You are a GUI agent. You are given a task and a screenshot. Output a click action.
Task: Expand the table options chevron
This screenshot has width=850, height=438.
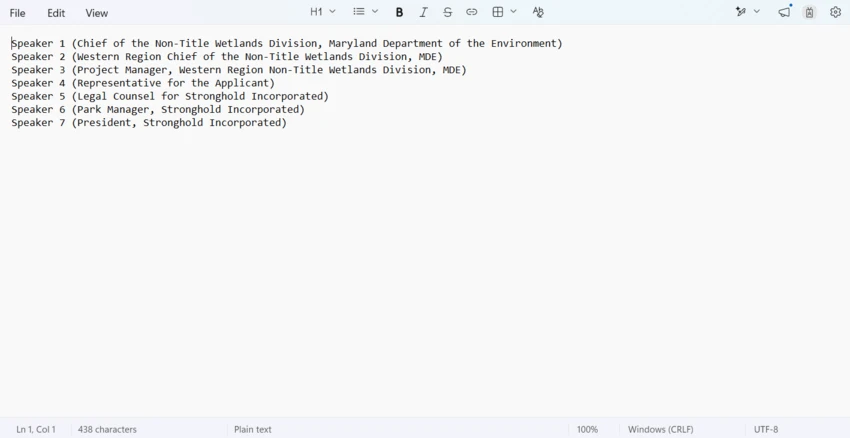click(x=513, y=12)
